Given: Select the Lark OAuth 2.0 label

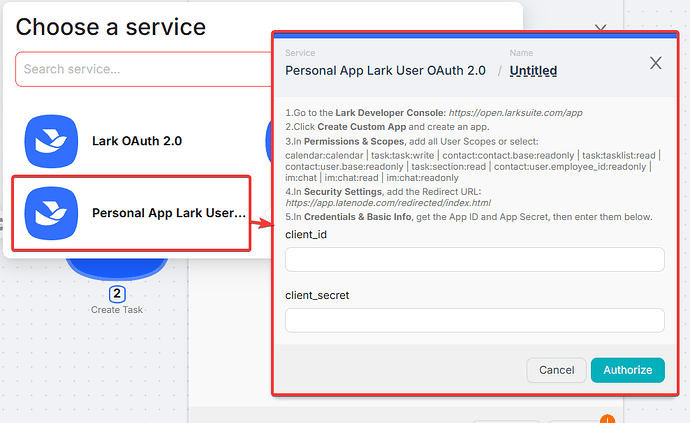Looking at the screenshot, I should click(x=137, y=141).
